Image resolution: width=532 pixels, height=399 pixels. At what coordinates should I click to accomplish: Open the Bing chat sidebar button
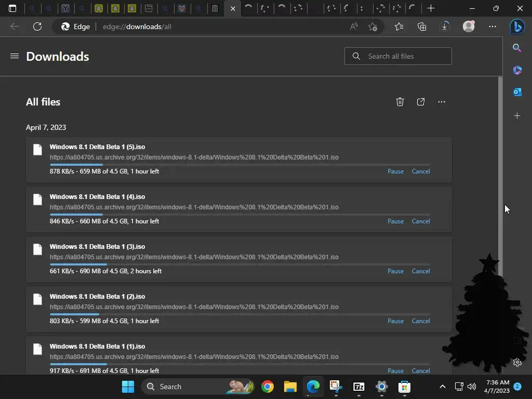[x=517, y=26]
